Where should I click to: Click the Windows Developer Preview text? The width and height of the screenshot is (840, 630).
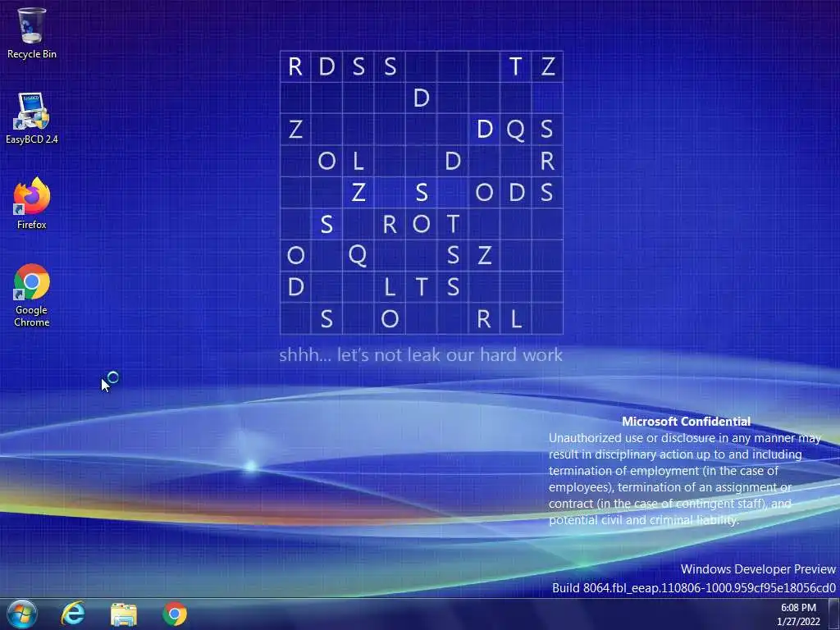point(758,569)
